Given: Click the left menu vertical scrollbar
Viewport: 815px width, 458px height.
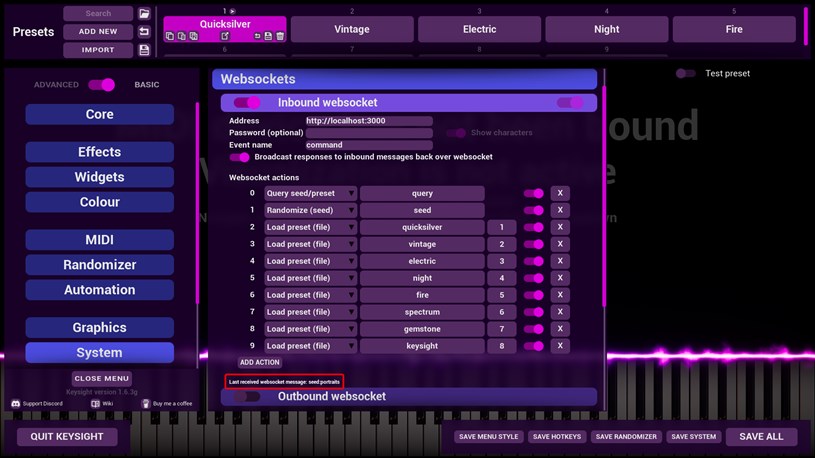Looking at the screenshot, I should coord(197,203).
